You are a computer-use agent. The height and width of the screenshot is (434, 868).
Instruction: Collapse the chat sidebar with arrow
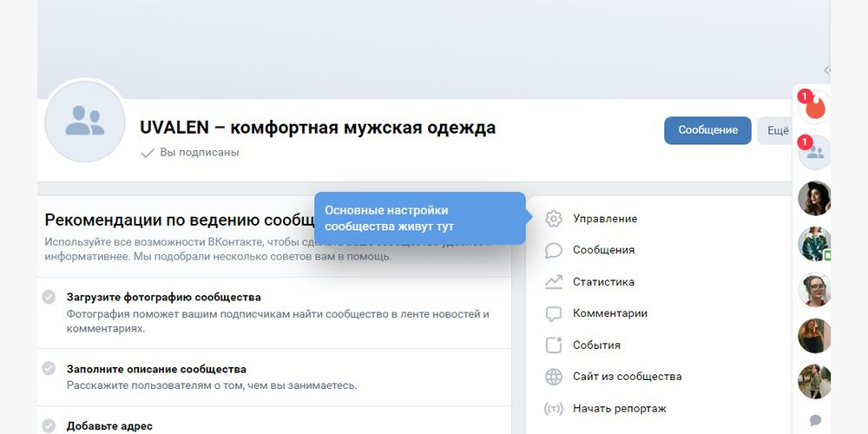(827, 69)
